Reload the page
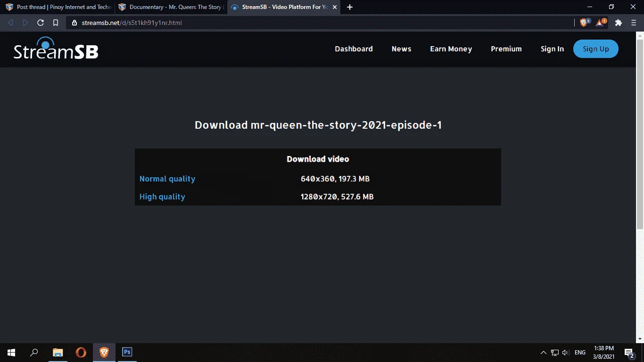Image resolution: width=644 pixels, height=362 pixels. 41,23
